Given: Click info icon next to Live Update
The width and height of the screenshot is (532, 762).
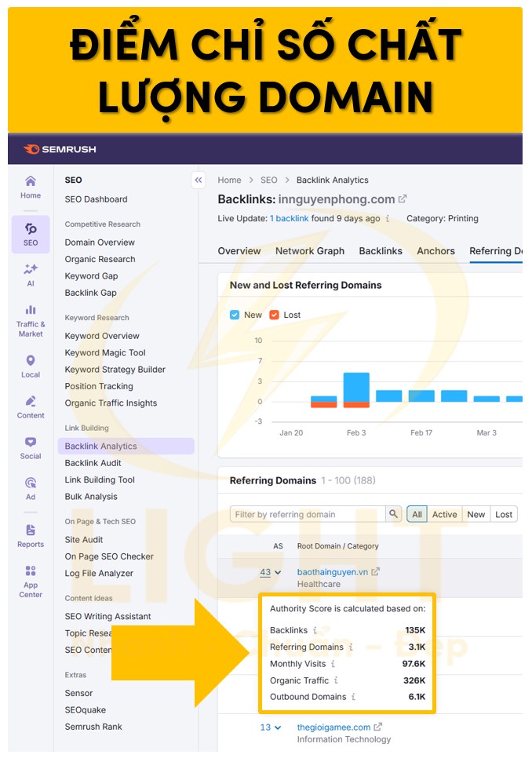Looking at the screenshot, I should [x=387, y=219].
